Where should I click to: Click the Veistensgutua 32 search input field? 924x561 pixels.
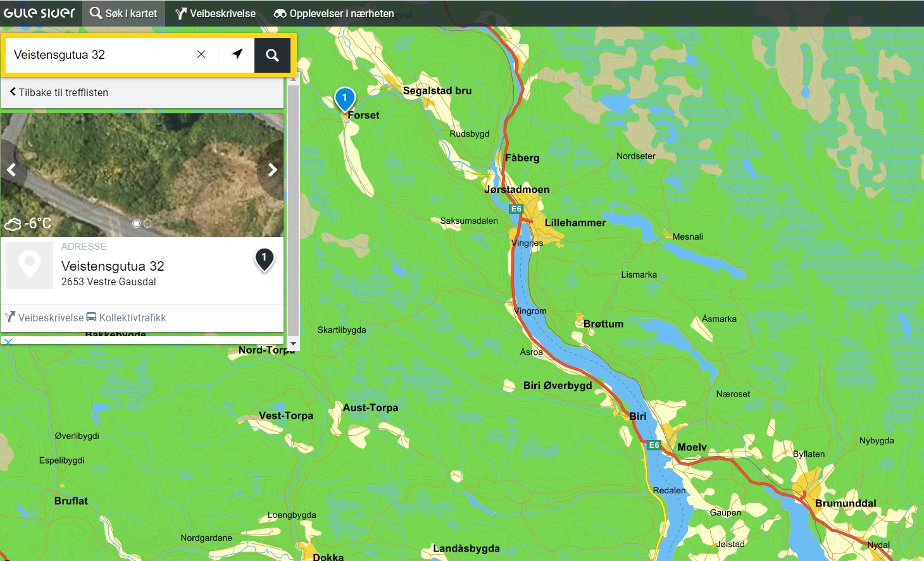(101, 55)
